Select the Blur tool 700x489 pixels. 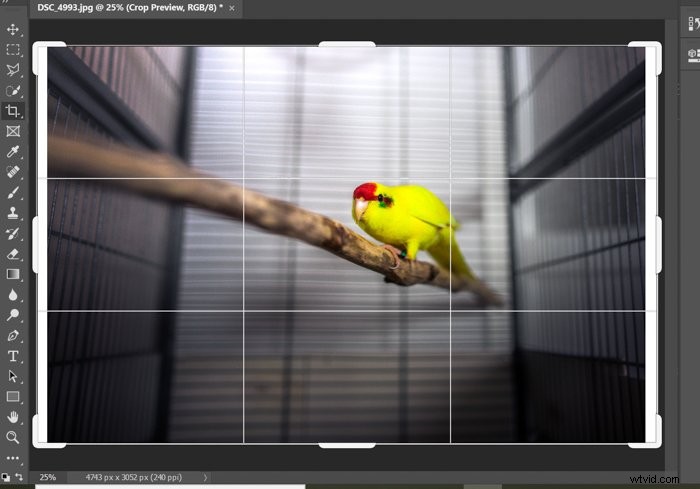12,295
